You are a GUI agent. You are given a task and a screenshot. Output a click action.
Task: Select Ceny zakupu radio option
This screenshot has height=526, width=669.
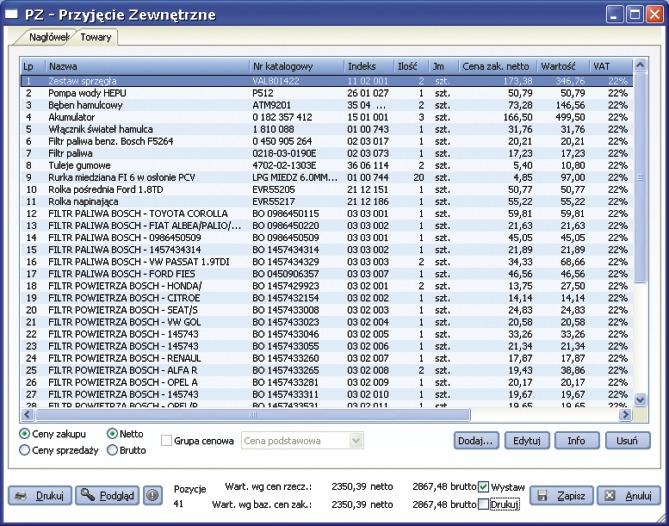tap(52, 434)
